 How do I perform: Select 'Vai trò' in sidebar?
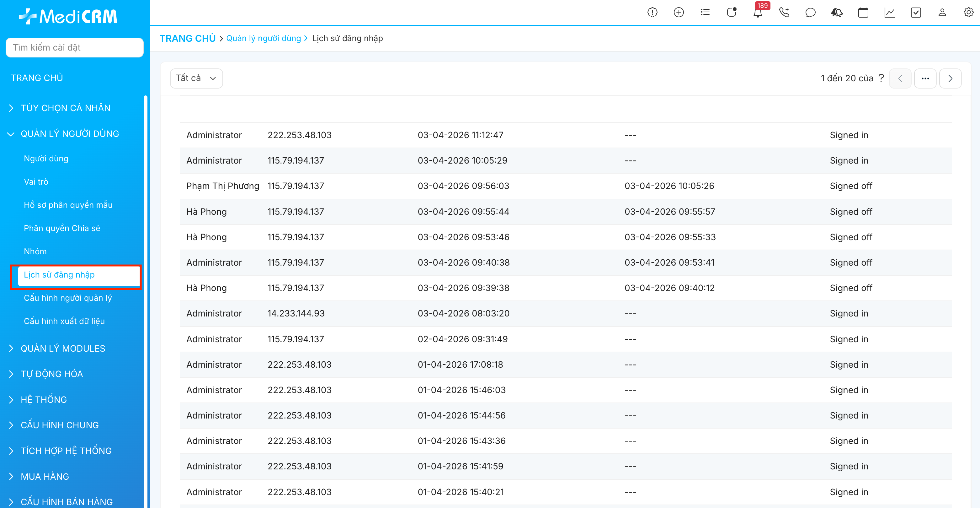tap(36, 182)
